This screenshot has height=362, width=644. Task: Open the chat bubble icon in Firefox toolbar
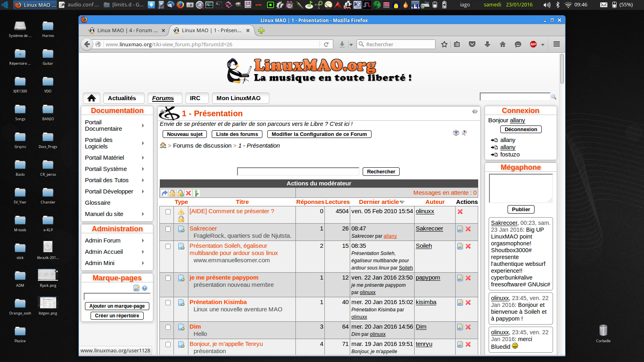(x=518, y=44)
